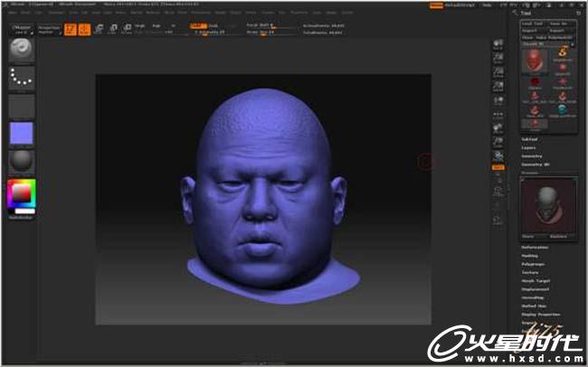Expand the Polygroups sub-palette
The width and height of the screenshot is (588, 367).
click(x=533, y=264)
